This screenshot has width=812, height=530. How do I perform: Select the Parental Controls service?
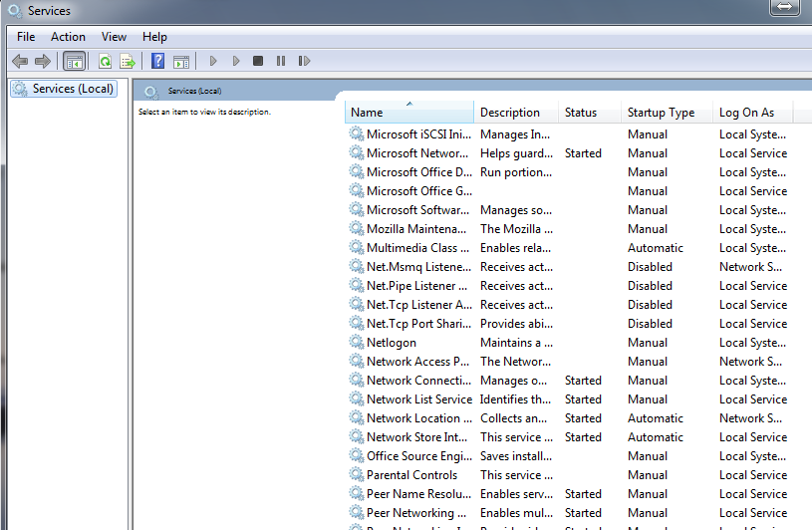tap(411, 475)
